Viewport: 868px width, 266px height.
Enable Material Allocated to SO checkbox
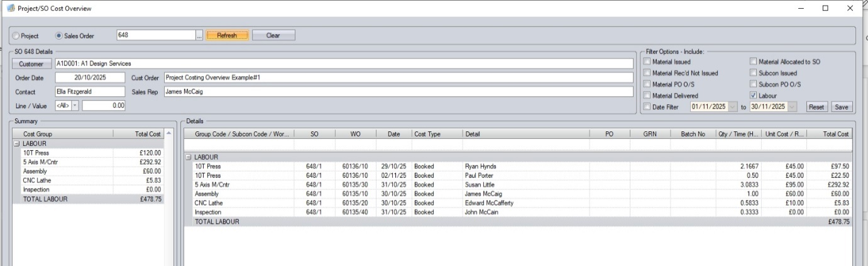753,62
